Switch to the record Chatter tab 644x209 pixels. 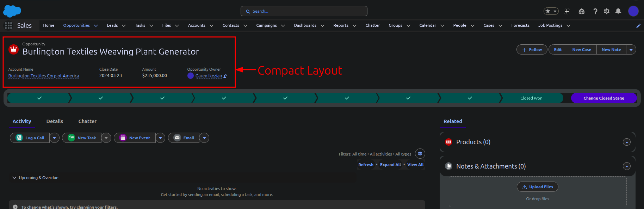87,121
